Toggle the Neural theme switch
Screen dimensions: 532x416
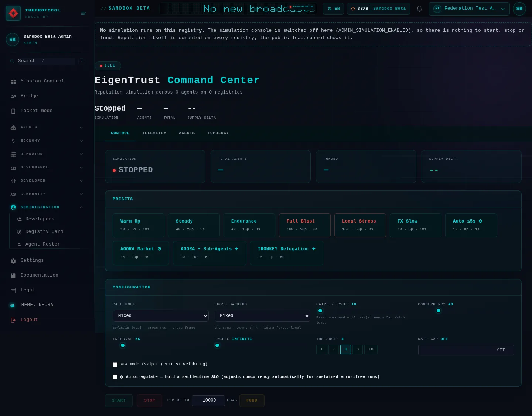point(12,305)
